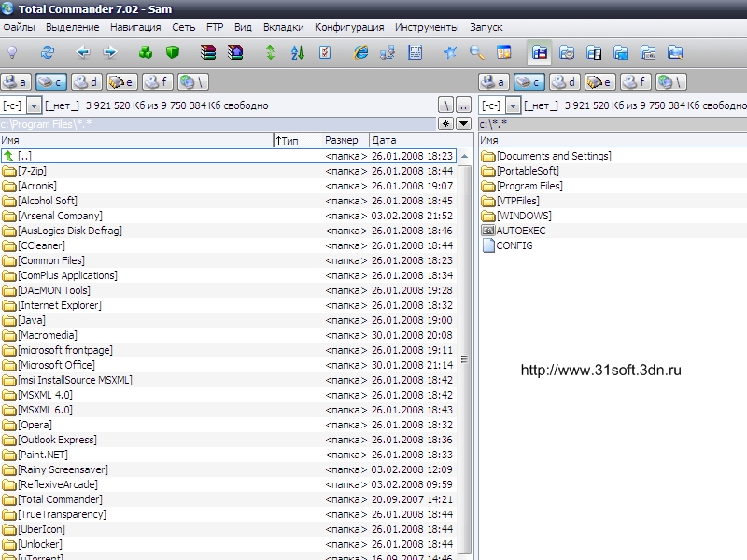Click the A-Z sort toolbar icon
Screen dimensions: 747x560
298,52
